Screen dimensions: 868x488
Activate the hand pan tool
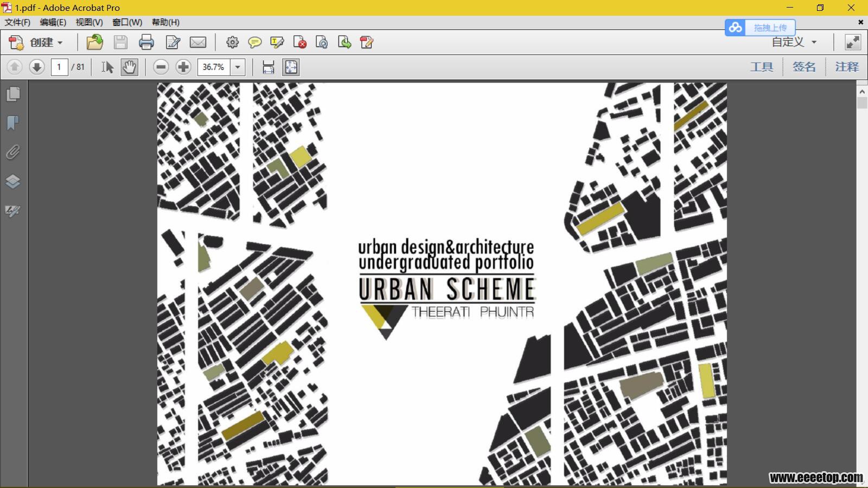tap(129, 67)
